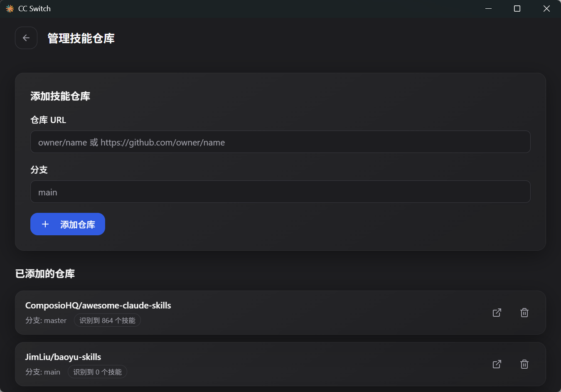
Task: Click the 识别到 0 个技能 badge
Action: tap(97, 372)
